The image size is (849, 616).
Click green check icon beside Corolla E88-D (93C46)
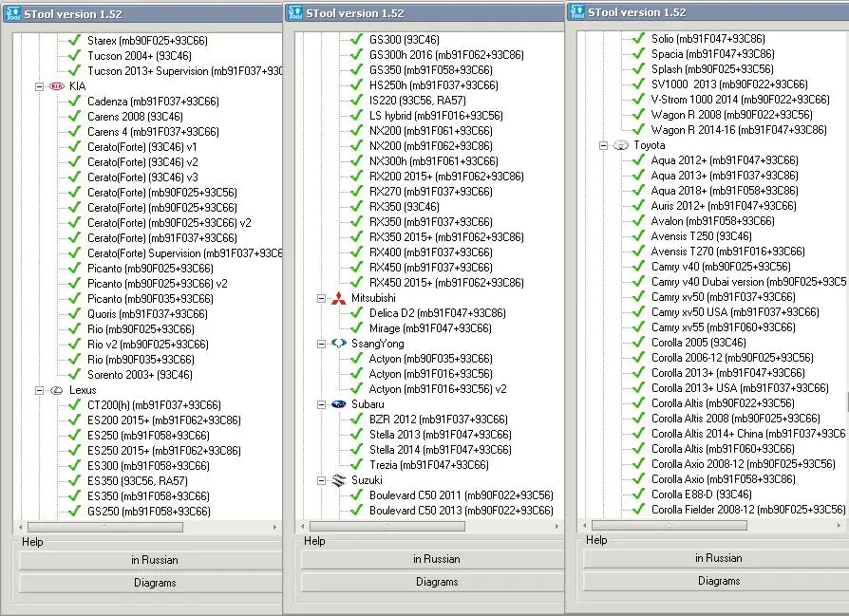tap(639, 495)
